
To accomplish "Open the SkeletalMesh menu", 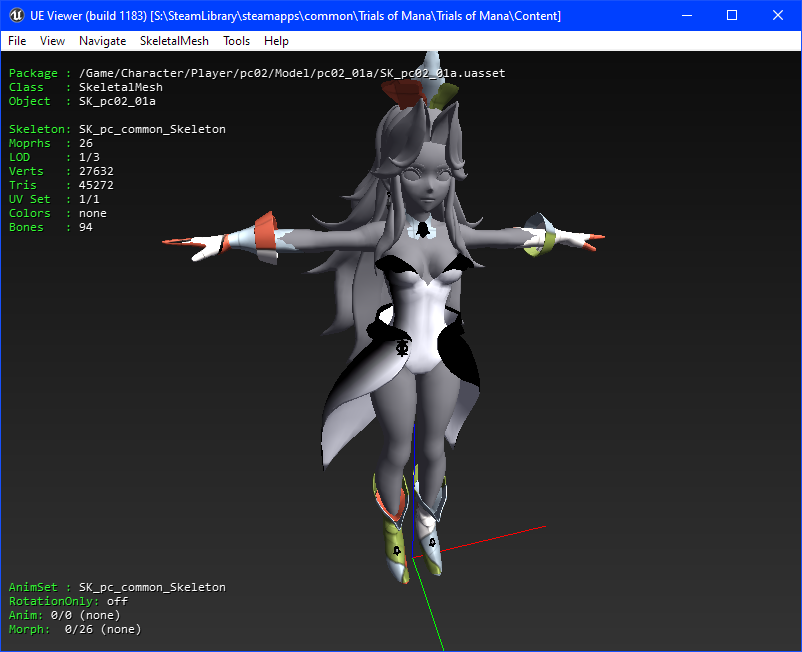I will (x=174, y=41).
